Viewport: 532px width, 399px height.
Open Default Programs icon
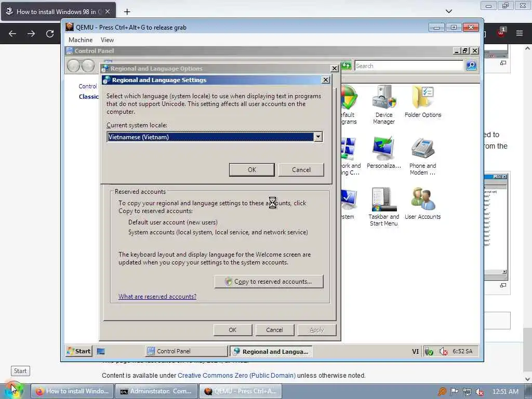[x=349, y=104]
